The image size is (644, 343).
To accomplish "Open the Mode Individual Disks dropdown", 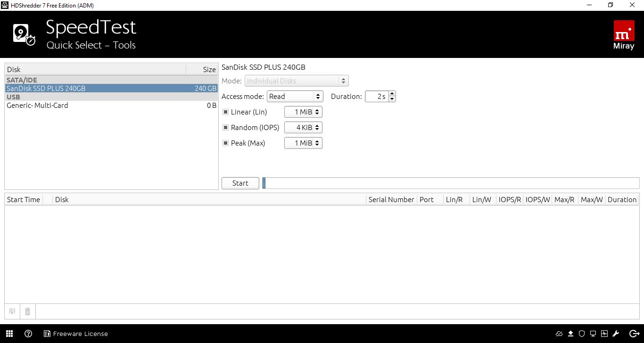I will (x=297, y=81).
